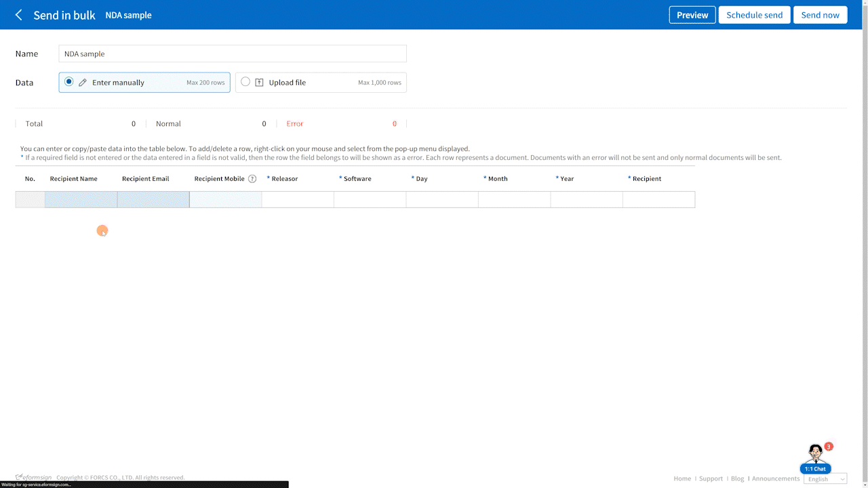Click the Year cell in first row
Image resolution: width=868 pixels, height=488 pixels.
(x=587, y=199)
